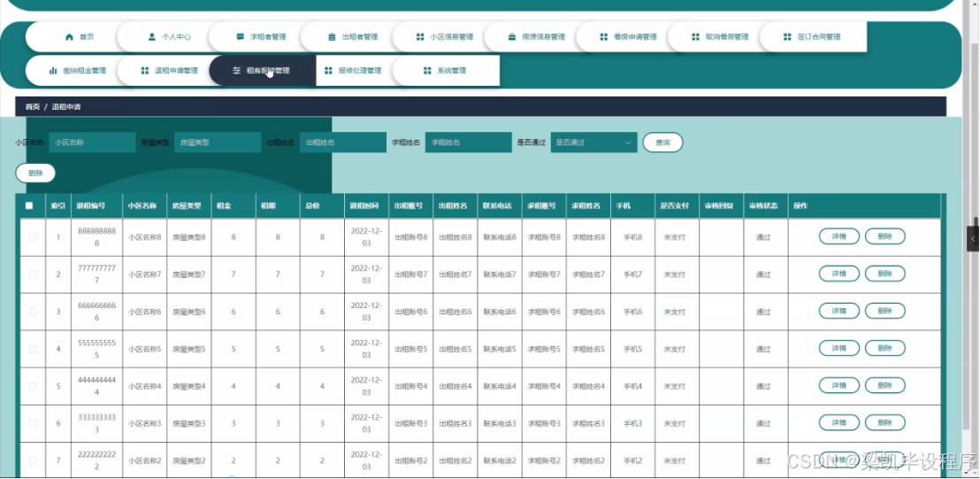Click the grid icon for 小区信息管理
The width and height of the screenshot is (980, 479).
420,37
